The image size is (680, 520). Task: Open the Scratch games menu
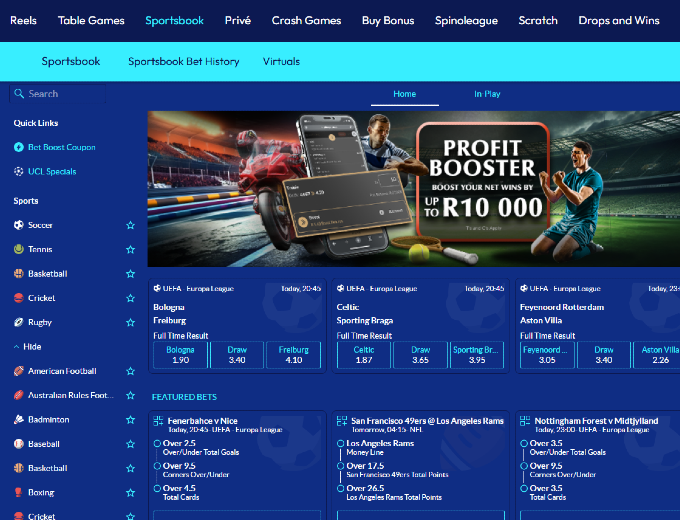[x=538, y=20]
